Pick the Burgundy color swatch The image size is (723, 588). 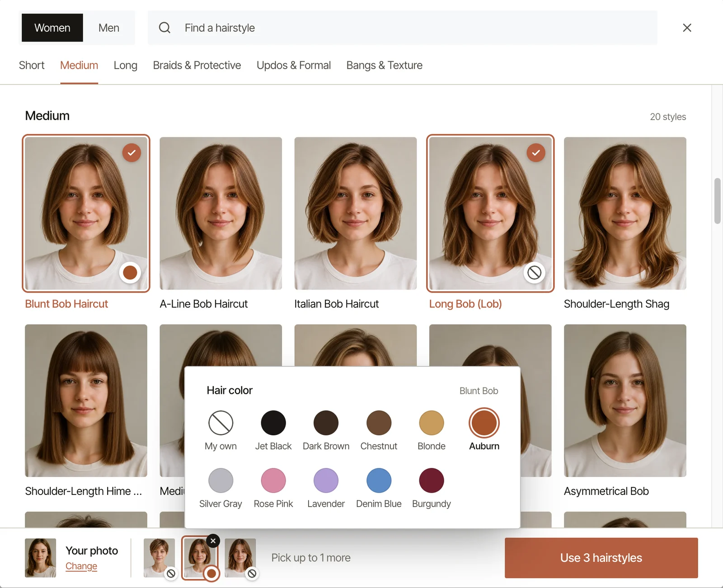tap(432, 480)
